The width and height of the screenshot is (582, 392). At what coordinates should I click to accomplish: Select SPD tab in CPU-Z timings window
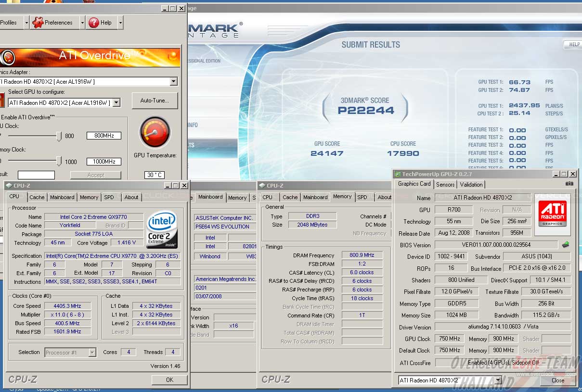tap(362, 197)
